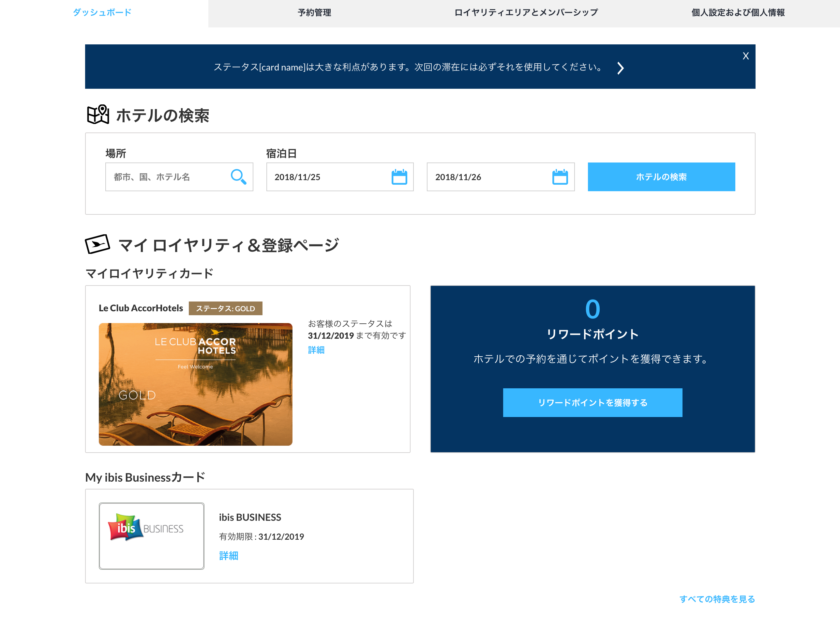Click リワードポイントを獲得する button
Image resolution: width=840 pixels, height=619 pixels.
[x=592, y=403]
